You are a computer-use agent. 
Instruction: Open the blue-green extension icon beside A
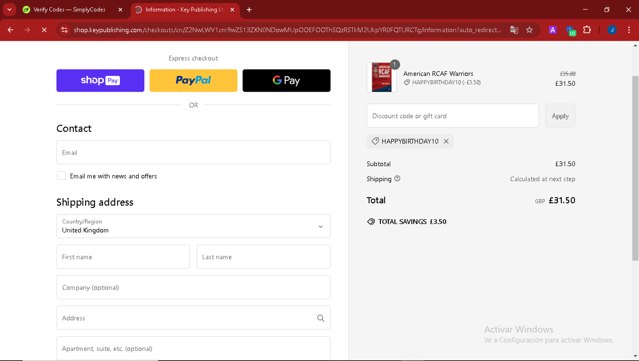[x=571, y=30]
